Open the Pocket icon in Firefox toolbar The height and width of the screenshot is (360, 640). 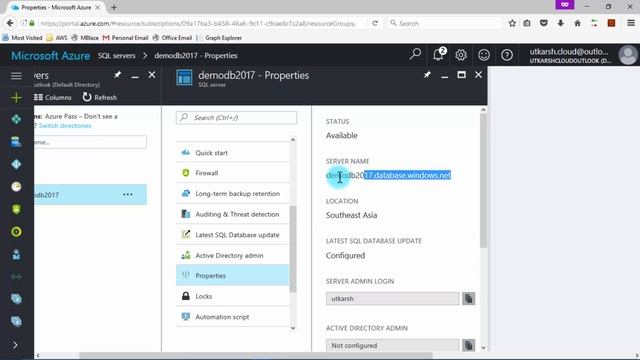pyautogui.click(x=544, y=23)
